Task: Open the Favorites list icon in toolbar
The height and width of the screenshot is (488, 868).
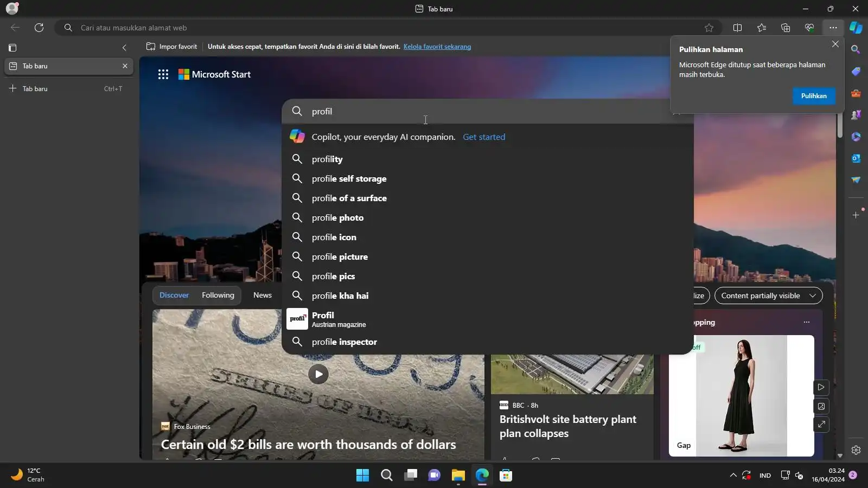Action: 762,28
